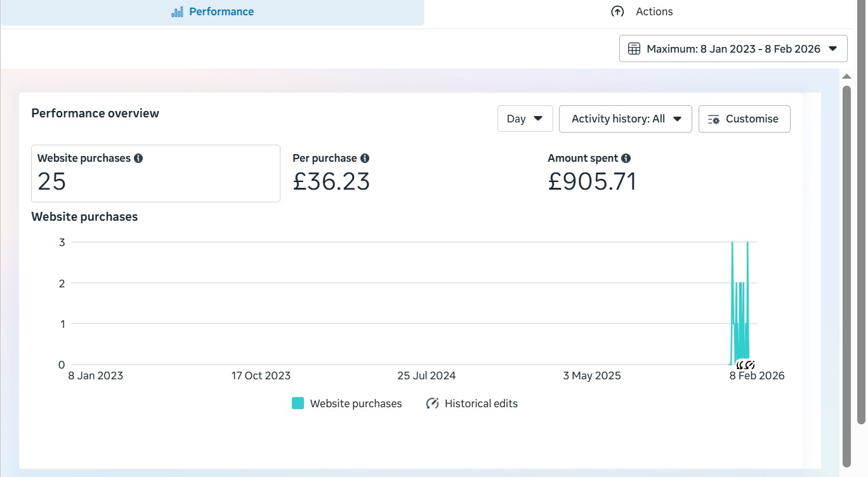Click the info icon beside Website purchases
The image size is (868, 477).
pyautogui.click(x=138, y=159)
